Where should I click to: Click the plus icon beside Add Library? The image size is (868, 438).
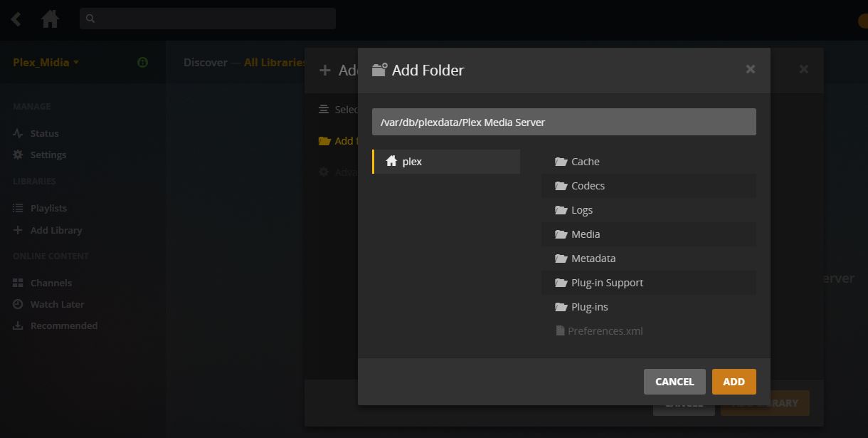pos(18,230)
